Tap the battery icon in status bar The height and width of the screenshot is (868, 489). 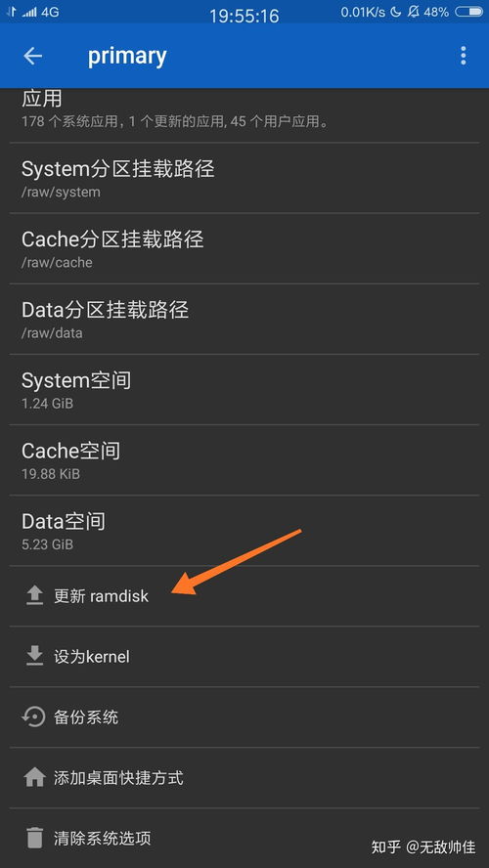click(468, 12)
